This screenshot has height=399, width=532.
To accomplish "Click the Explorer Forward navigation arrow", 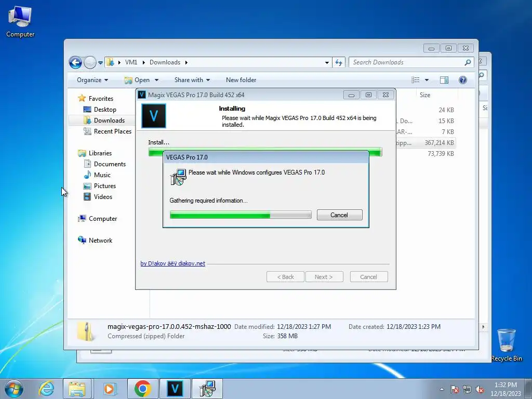I will point(90,62).
